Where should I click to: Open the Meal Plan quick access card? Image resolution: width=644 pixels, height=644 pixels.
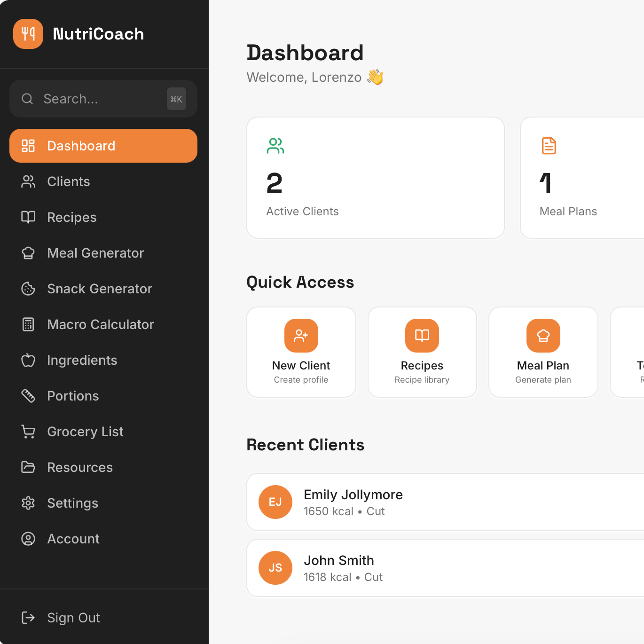click(543, 352)
